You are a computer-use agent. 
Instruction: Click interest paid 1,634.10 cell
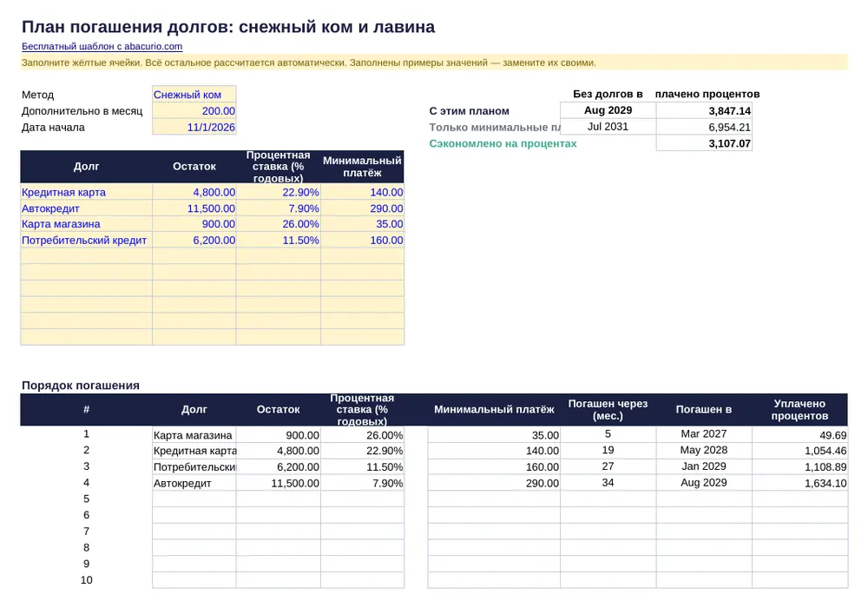click(x=799, y=484)
